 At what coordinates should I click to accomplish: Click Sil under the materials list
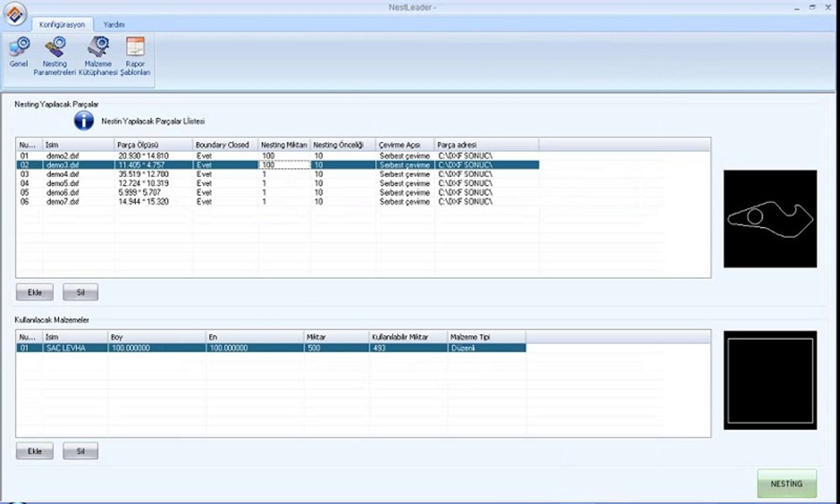[80, 451]
